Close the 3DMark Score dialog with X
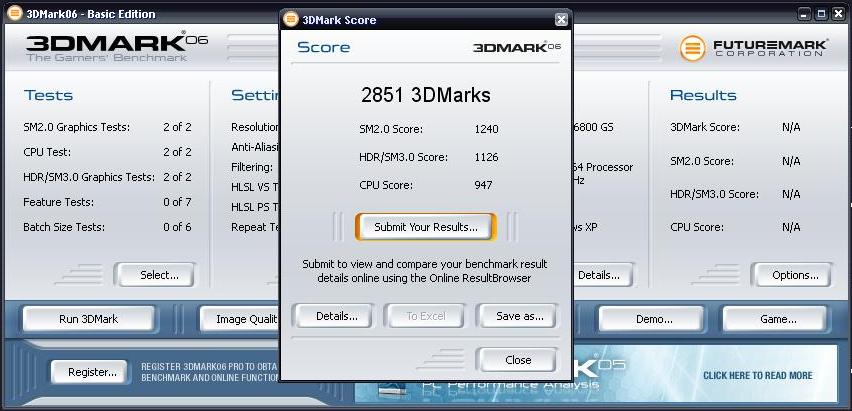The image size is (852, 411). pyautogui.click(x=561, y=20)
